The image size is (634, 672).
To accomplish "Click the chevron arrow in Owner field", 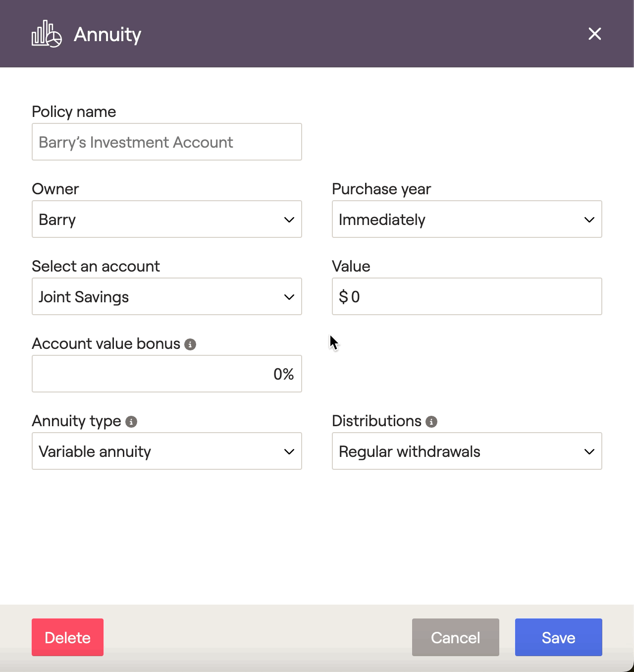I will (289, 220).
